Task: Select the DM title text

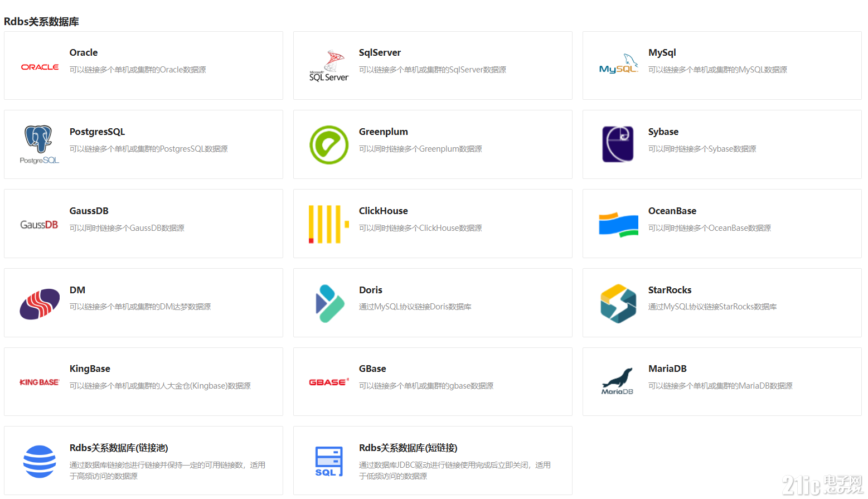Action: coord(77,290)
